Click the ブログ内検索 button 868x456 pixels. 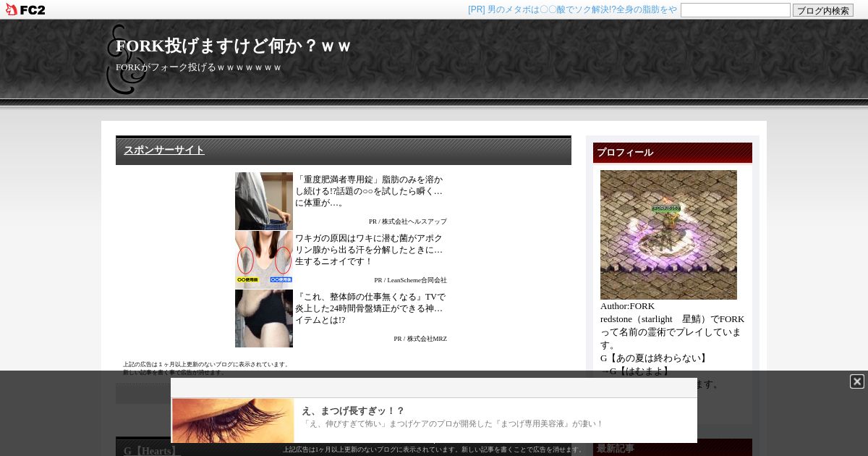[823, 10]
